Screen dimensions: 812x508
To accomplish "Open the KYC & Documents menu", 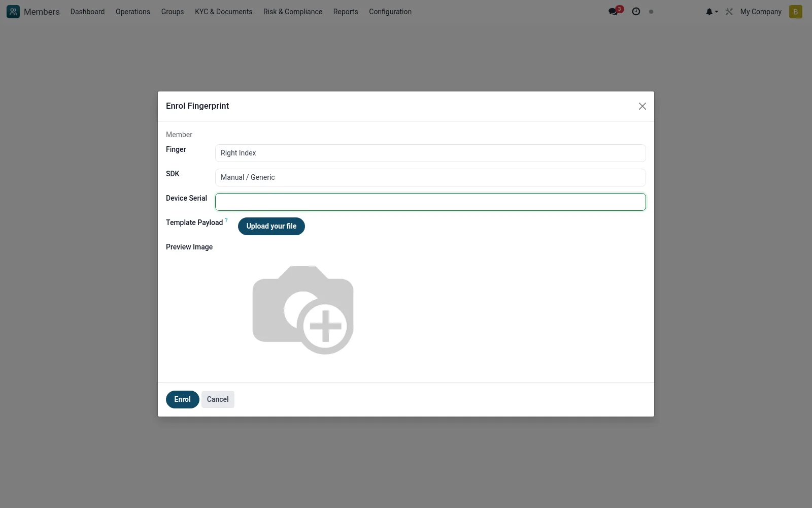I will (223, 12).
